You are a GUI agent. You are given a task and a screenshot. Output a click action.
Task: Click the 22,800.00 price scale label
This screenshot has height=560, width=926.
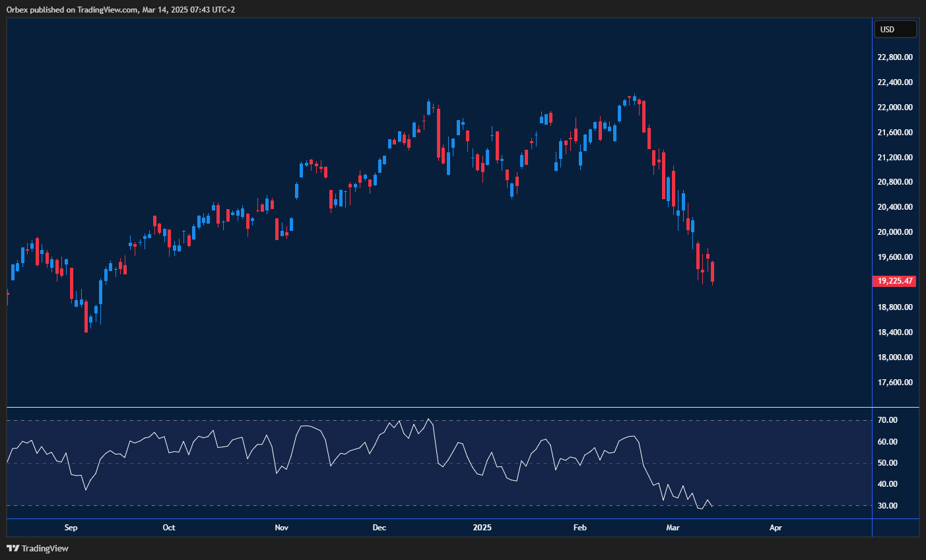(894, 57)
